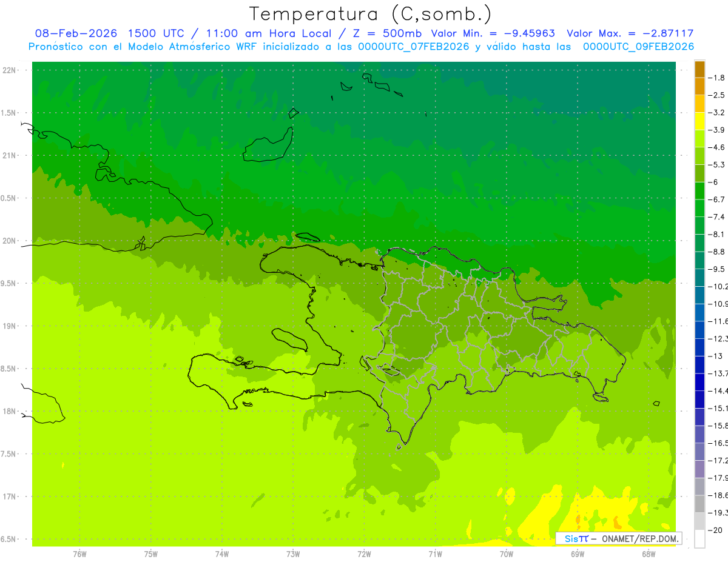Screen dimensions: 728x562
Task: Click the "20N" latitude label
Action: click(9, 241)
